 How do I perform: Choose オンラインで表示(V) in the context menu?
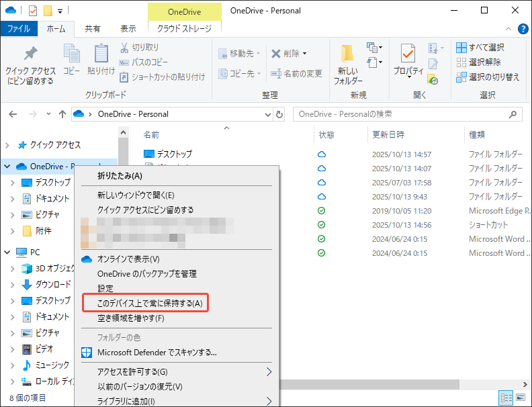pyautogui.click(x=177, y=259)
